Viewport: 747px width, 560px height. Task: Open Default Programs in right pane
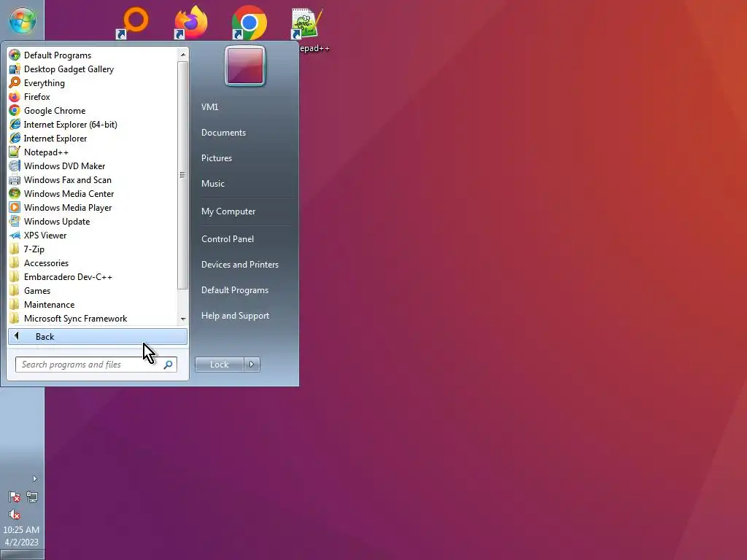235,290
